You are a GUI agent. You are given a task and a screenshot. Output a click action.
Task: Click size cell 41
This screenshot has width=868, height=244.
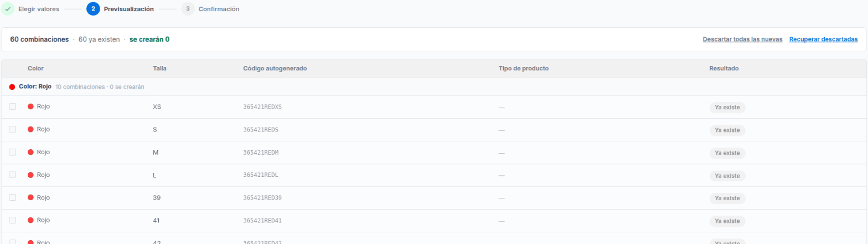click(x=156, y=220)
